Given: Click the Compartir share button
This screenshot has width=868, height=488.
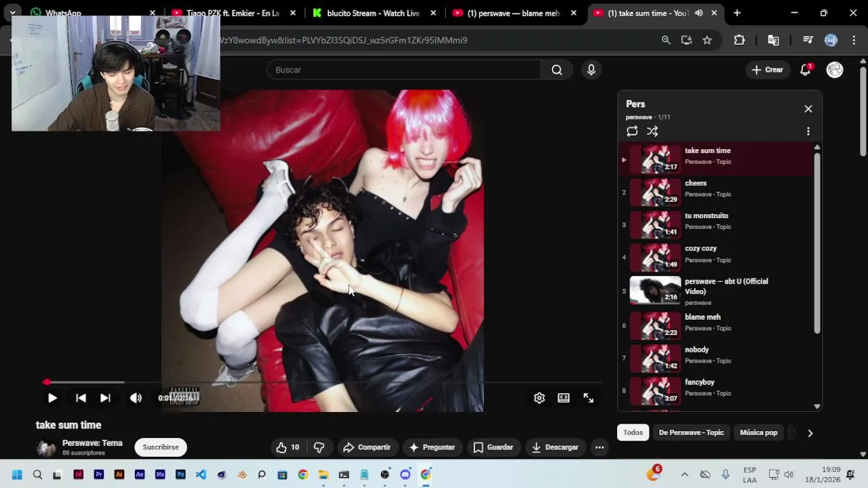Looking at the screenshot, I should tap(367, 447).
